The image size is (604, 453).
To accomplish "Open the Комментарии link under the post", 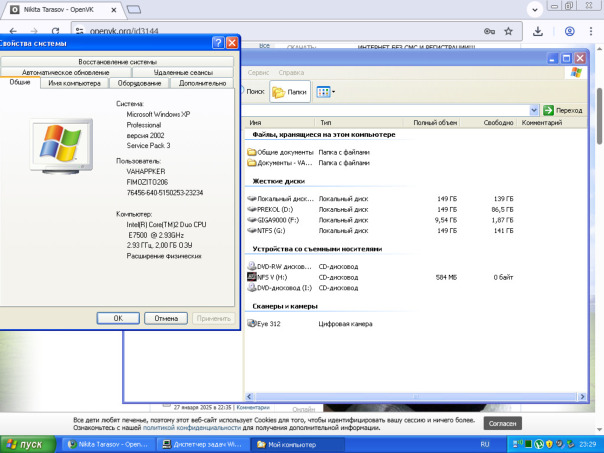I will pyautogui.click(x=253, y=407).
